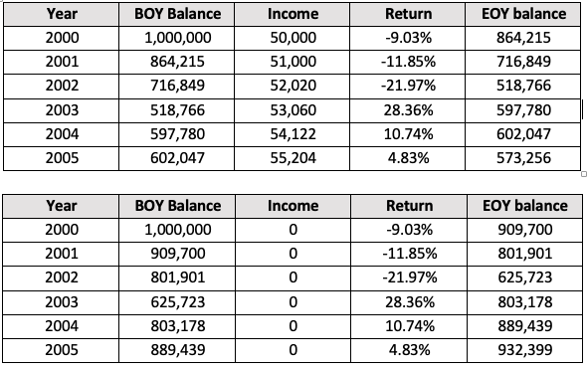This screenshot has width=588, height=369.
Task: Select the 52,020 income cell
Action: tap(293, 86)
